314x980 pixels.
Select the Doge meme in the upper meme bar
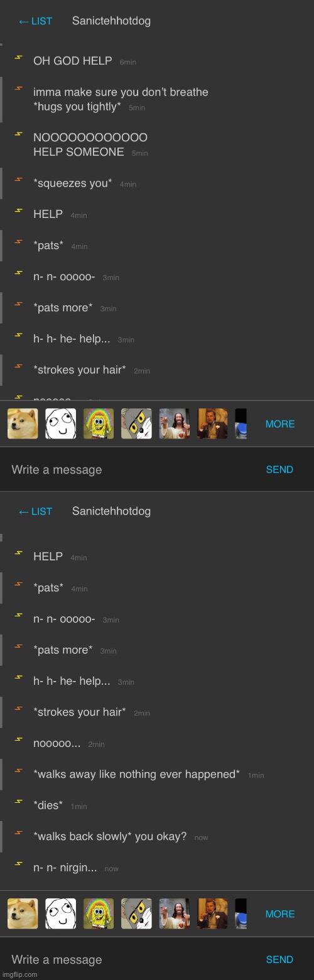click(23, 423)
